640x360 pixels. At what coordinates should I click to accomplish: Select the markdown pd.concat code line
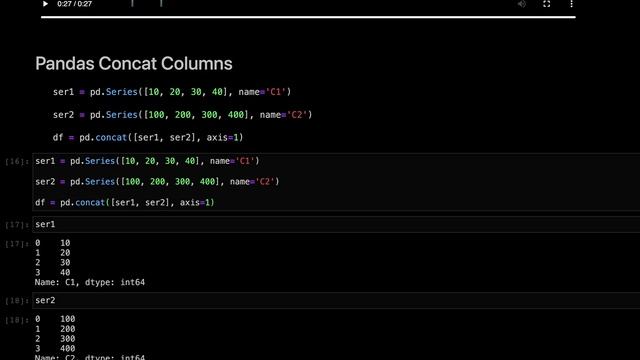point(148,138)
